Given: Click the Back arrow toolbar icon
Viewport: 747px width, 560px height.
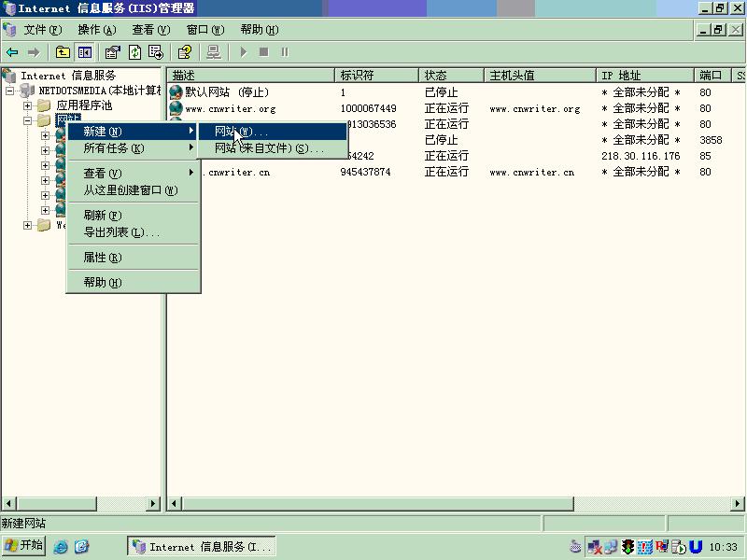Looking at the screenshot, I should point(12,52).
